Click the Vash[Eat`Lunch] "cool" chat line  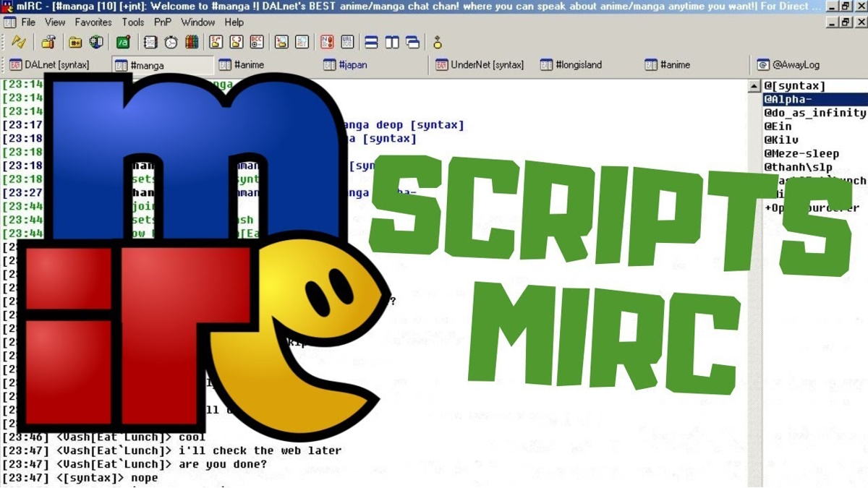click(x=103, y=437)
